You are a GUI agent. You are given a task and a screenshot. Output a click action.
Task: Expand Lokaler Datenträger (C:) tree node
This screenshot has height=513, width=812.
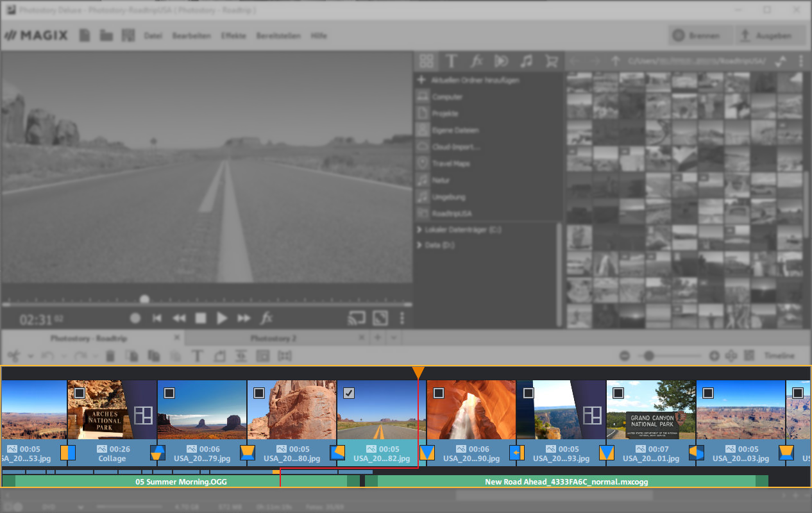(x=420, y=230)
